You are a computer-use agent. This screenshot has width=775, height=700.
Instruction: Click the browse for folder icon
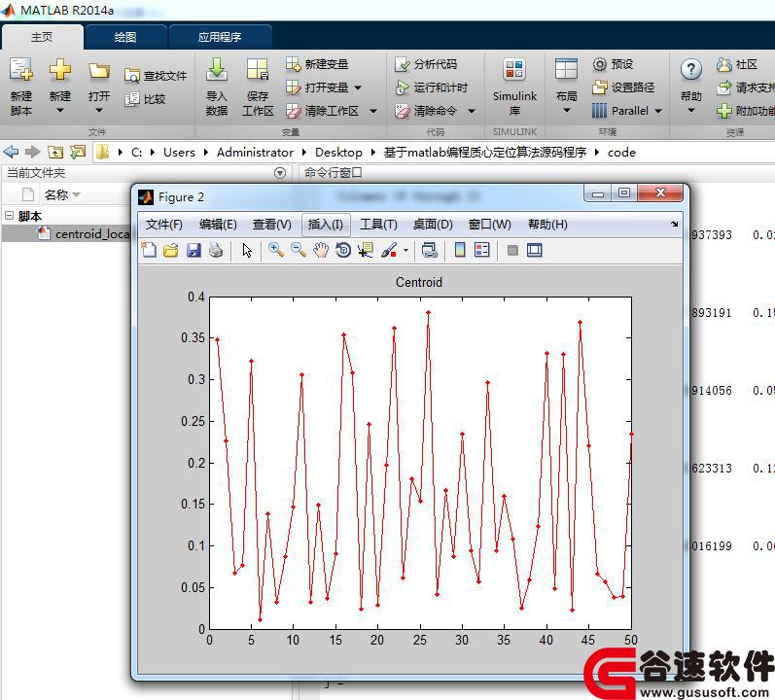pyautogui.click(x=78, y=152)
